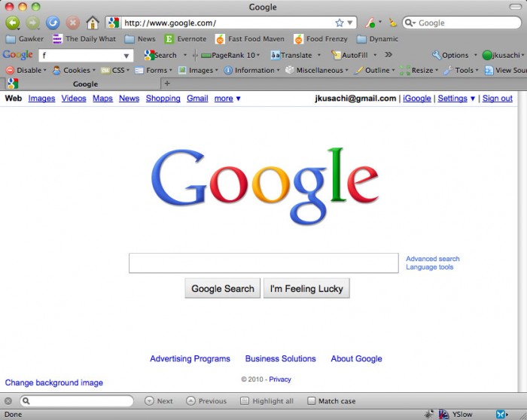Viewport: 527px width, 420px height.
Task: Close the find bar with the X icon
Action: [x=8, y=401]
